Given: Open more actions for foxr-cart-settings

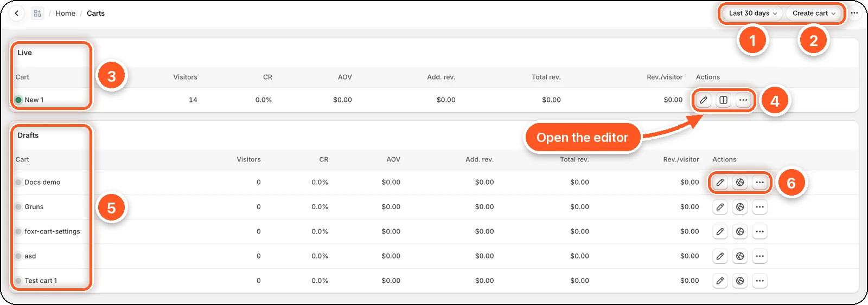Looking at the screenshot, I should click(760, 231).
